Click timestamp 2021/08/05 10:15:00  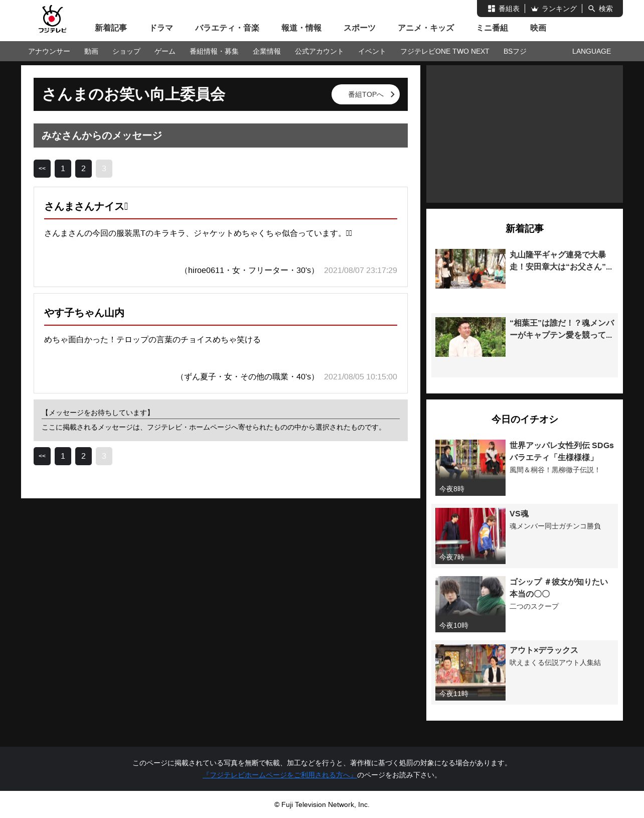361,377
